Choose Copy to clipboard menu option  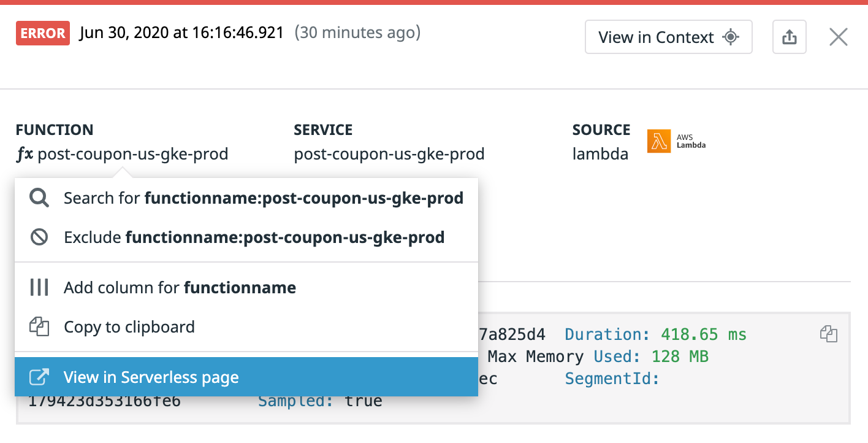coord(129,327)
